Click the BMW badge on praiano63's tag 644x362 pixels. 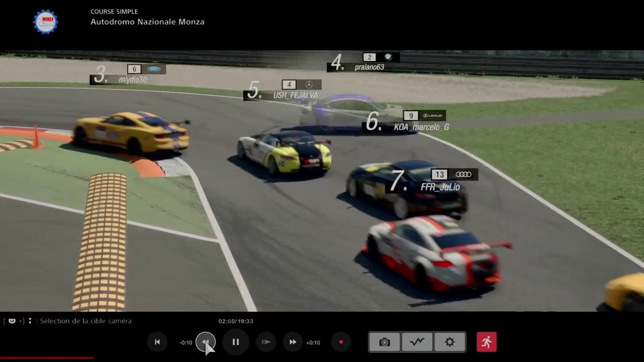(388, 57)
